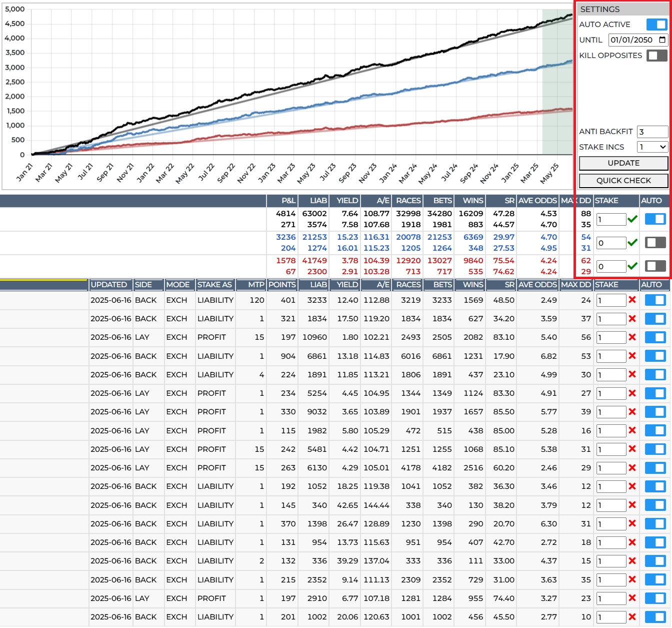Turn off AUTO for the black 4814 summary row
This screenshot has width=672, height=628.
(x=655, y=219)
